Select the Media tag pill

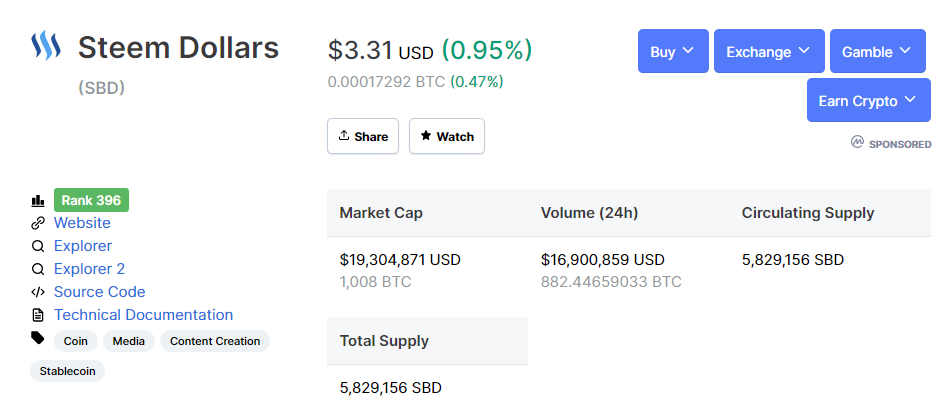[x=129, y=341]
